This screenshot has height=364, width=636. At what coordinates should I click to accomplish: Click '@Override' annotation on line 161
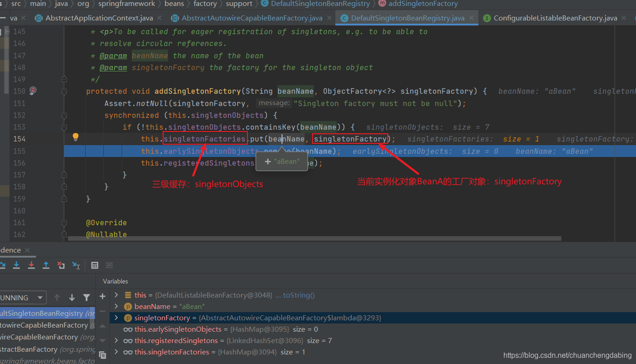(x=107, y=222)
